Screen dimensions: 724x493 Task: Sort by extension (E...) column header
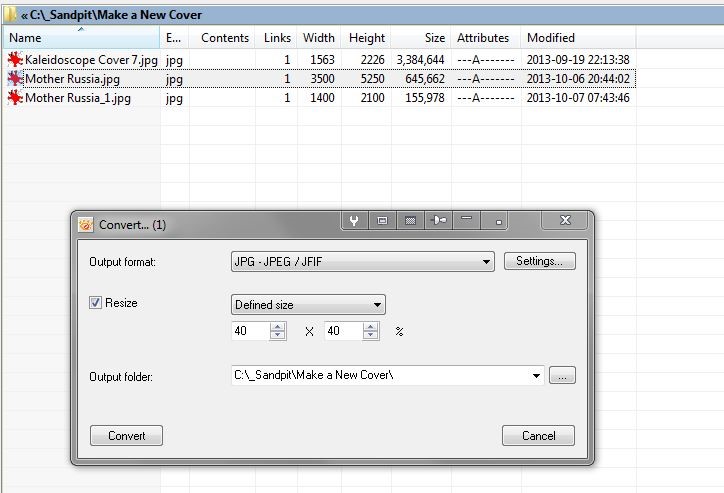point(175,37)
